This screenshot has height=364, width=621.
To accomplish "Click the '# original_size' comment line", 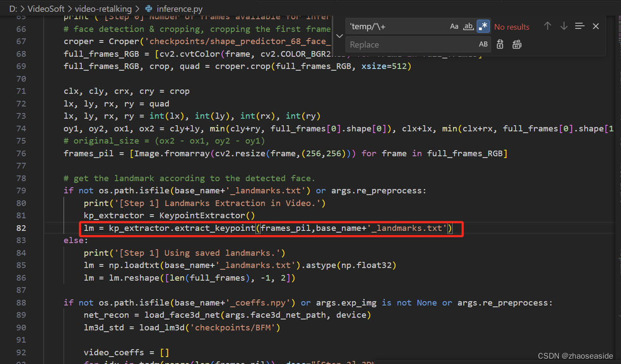I will coord(164,141).
